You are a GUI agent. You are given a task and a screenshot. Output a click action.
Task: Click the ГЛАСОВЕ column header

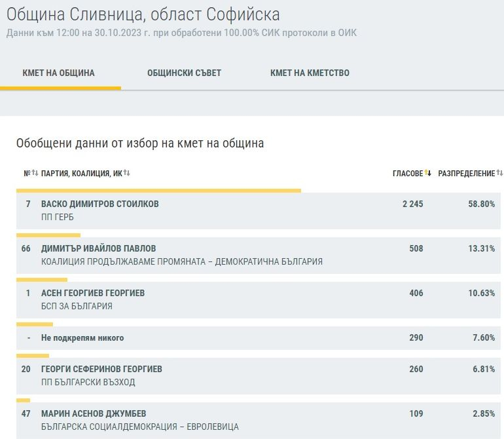[x=408, y=174]
